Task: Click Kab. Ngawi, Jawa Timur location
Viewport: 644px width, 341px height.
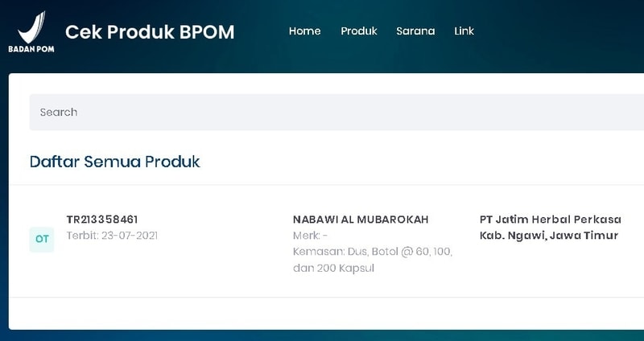Action: click(549, 236)
